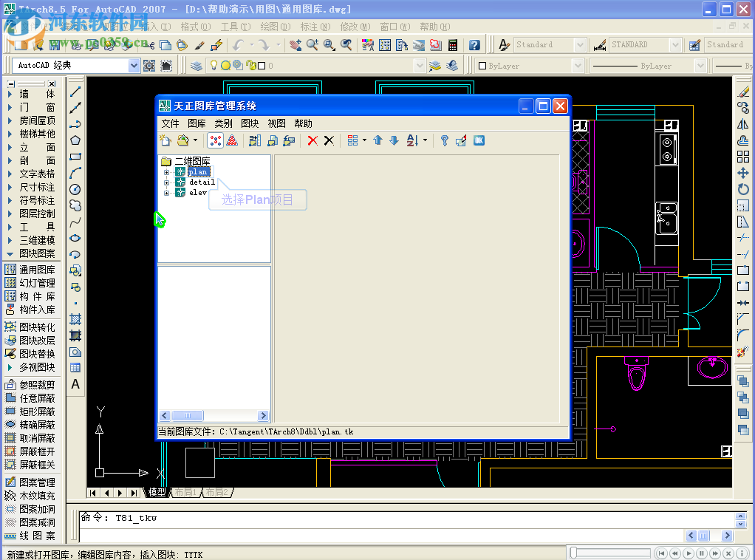Click the OK icon in library toolbar
Image resolution: width=755 pixels, height=560 pixels.
(x=479, y=140)
